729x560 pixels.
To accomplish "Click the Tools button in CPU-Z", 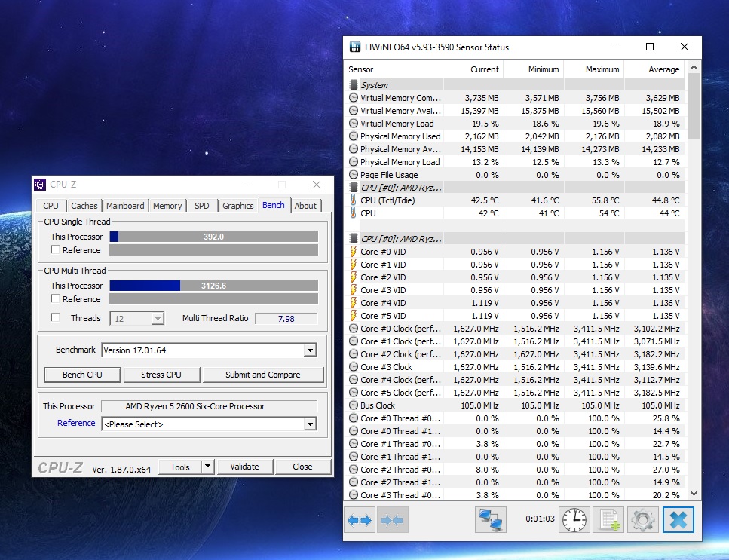I will 180,467.
